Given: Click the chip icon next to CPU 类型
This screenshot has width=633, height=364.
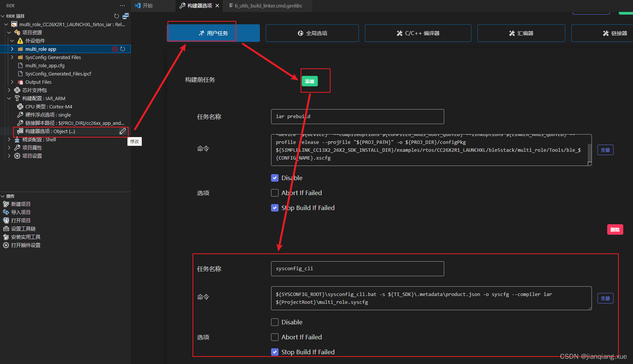Looking at the screenshot, I should tap(20, 107).
